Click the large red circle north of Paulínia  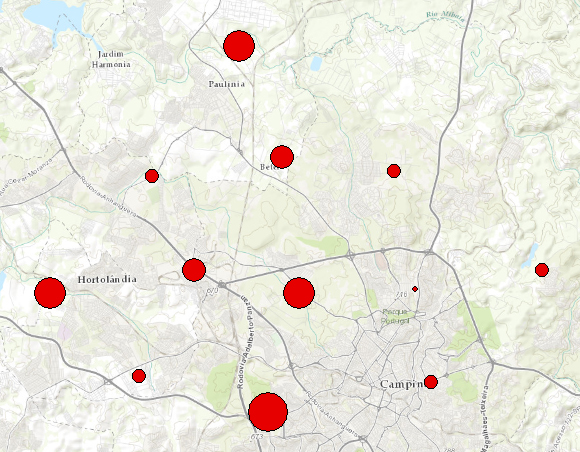(x=239, y=46)
